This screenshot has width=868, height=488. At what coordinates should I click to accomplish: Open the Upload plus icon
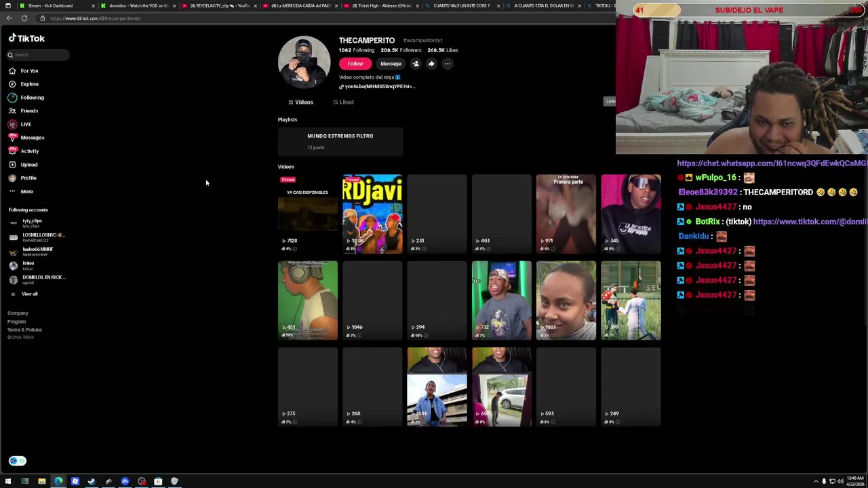12,165
